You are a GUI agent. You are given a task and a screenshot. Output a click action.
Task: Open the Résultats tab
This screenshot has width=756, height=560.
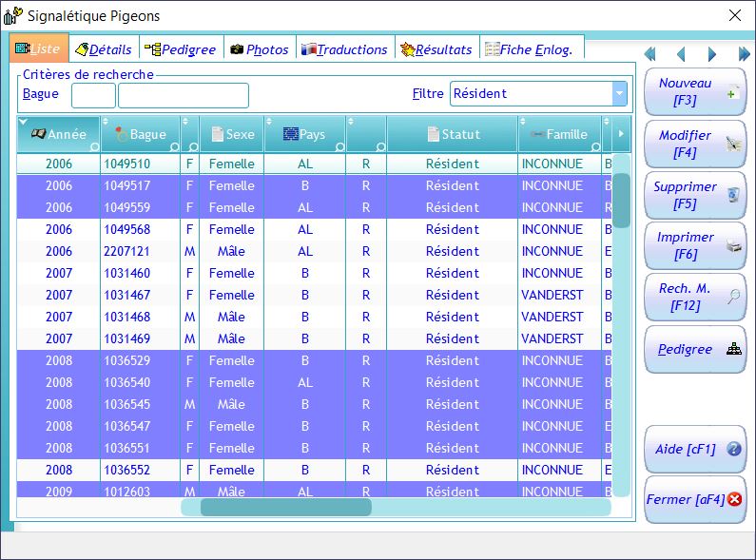436,49
